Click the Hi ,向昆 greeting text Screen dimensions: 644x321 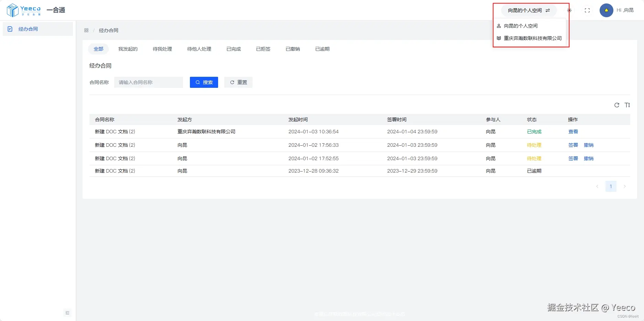tap(625, 10)
